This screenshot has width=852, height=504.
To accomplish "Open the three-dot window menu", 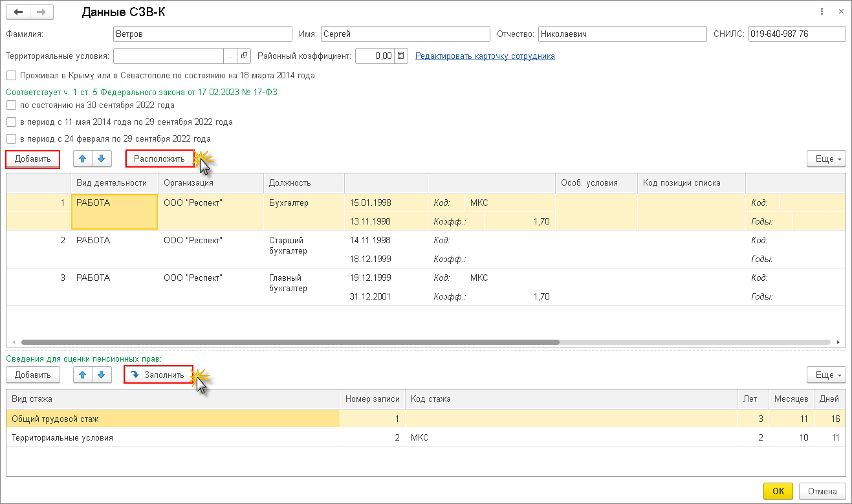I will tap(822, 12).
